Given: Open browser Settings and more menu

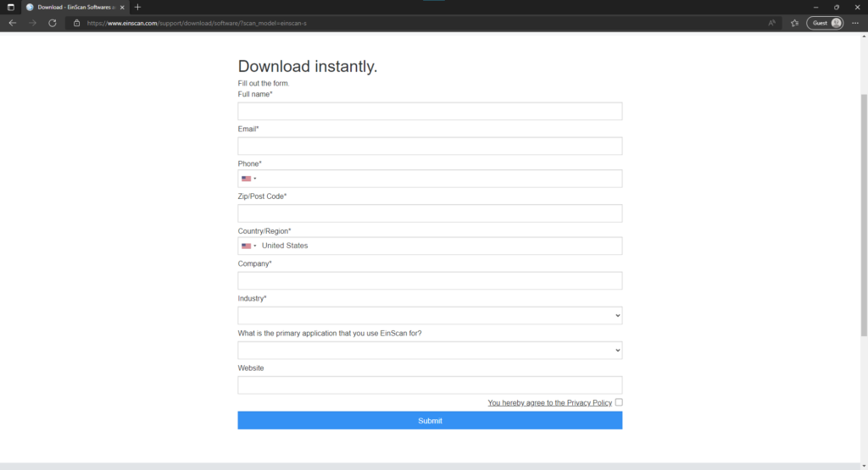Looking at the screenshot, I should click(855, 23).
